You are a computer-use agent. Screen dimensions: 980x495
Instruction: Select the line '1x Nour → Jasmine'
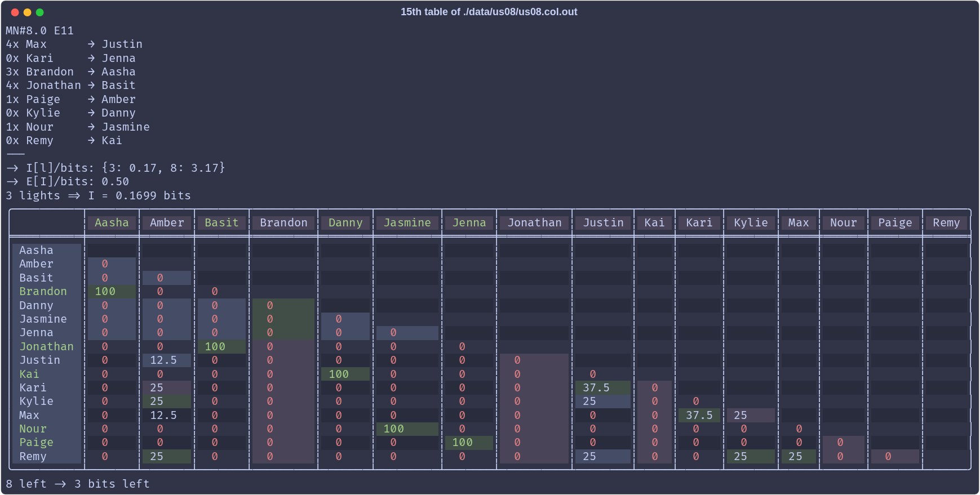coord(78,127)
